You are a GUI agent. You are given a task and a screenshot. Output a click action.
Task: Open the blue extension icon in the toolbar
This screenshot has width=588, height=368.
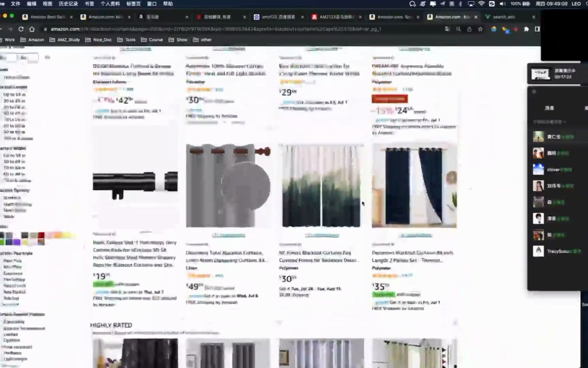(x=507, y=29)
